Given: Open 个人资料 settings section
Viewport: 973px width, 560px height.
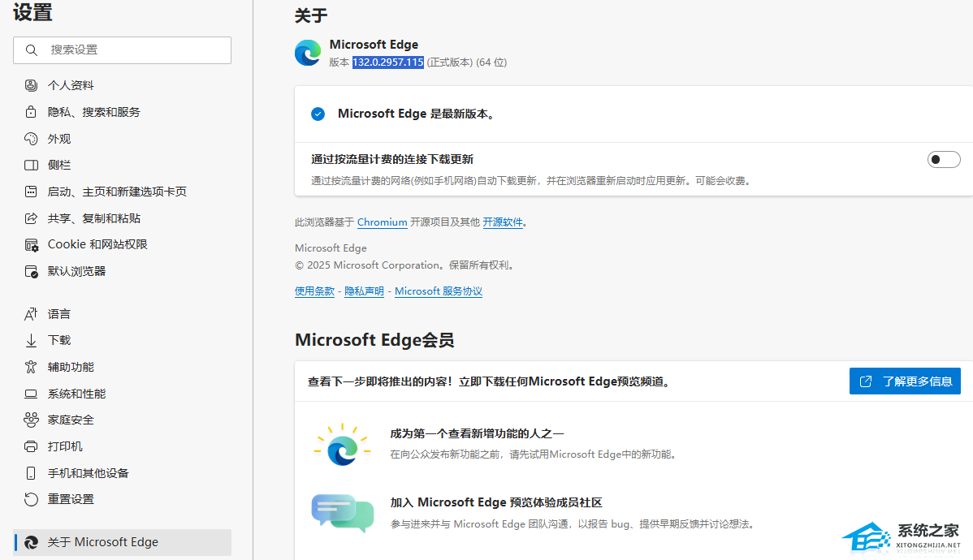Looking at the screenshot, I should [123, 85].
